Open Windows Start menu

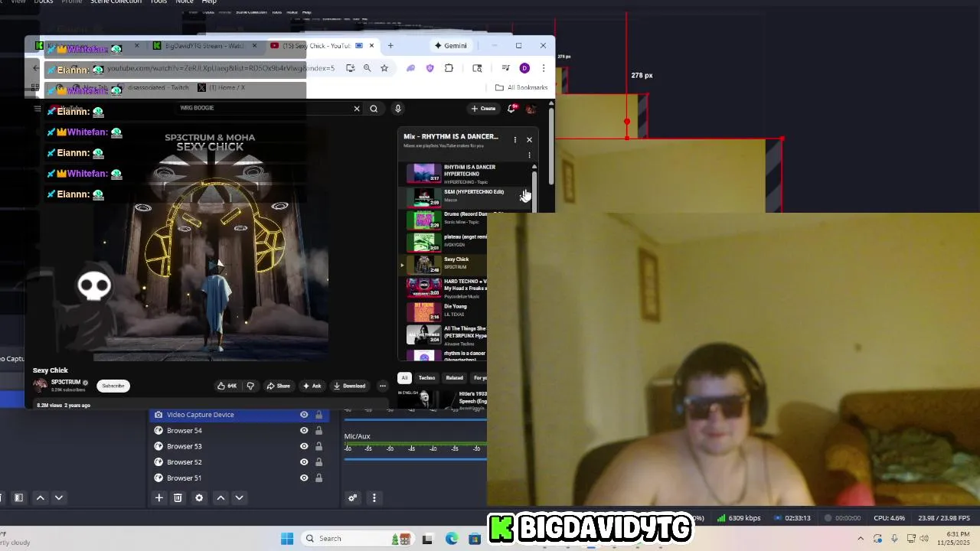[287, 539]
